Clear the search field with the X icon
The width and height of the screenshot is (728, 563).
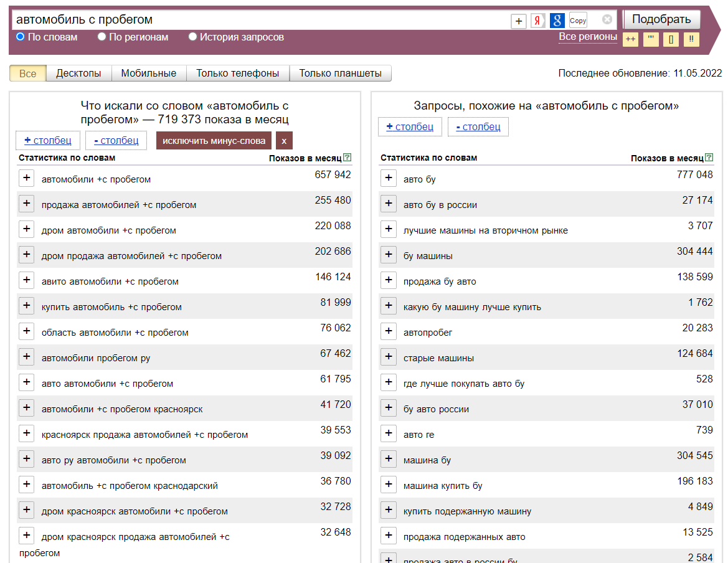click(x=607, y=20)
